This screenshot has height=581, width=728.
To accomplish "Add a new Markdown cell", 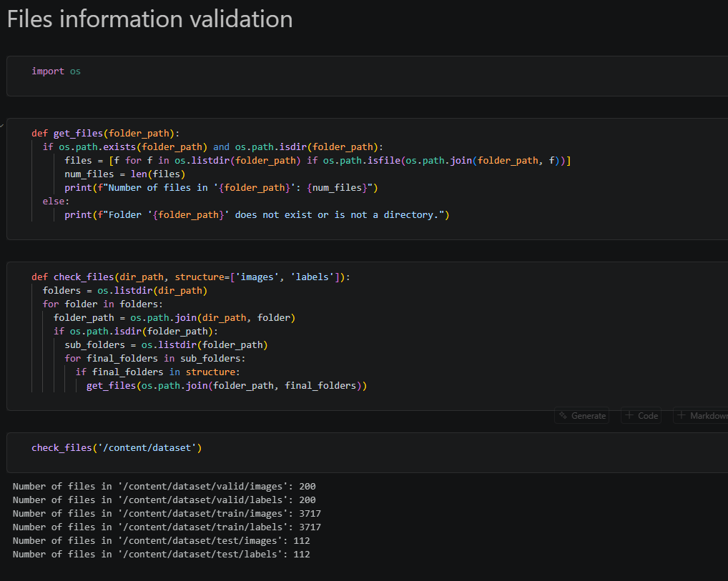I will click(x=701, y=416).
